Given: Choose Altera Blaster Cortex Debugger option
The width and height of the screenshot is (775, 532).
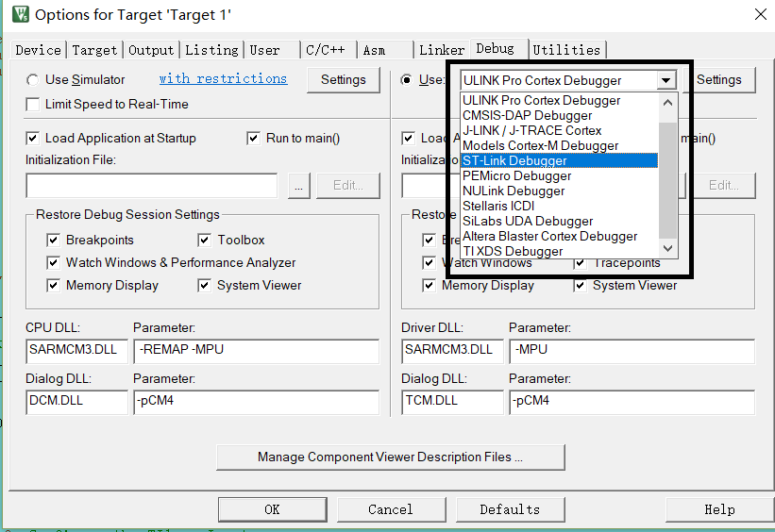Looking at the screenshot, I should (560, 236).
